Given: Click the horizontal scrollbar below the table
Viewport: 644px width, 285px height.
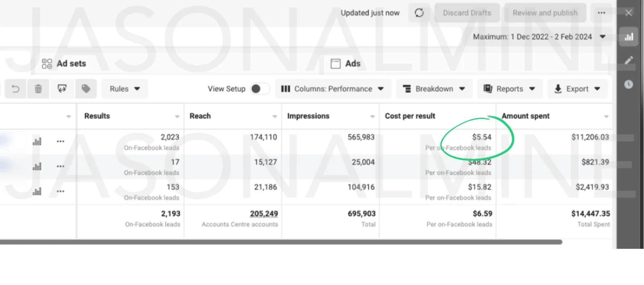Looking at the screenshot, I should click(x=281, y=242).
